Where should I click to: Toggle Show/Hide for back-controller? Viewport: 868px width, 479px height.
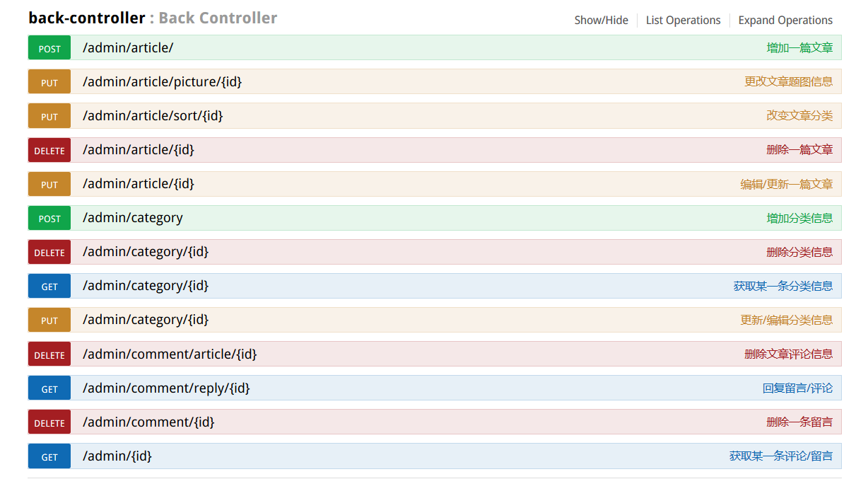pos(601,20)
